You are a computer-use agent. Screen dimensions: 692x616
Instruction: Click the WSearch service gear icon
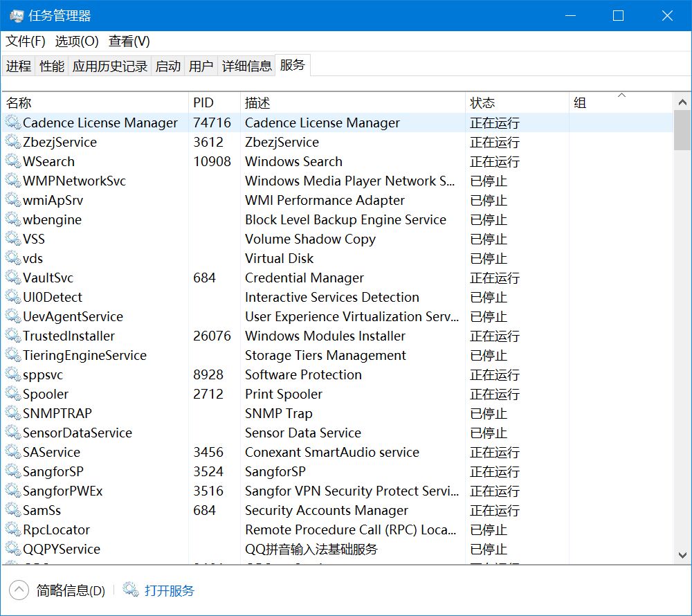[12, 161]
